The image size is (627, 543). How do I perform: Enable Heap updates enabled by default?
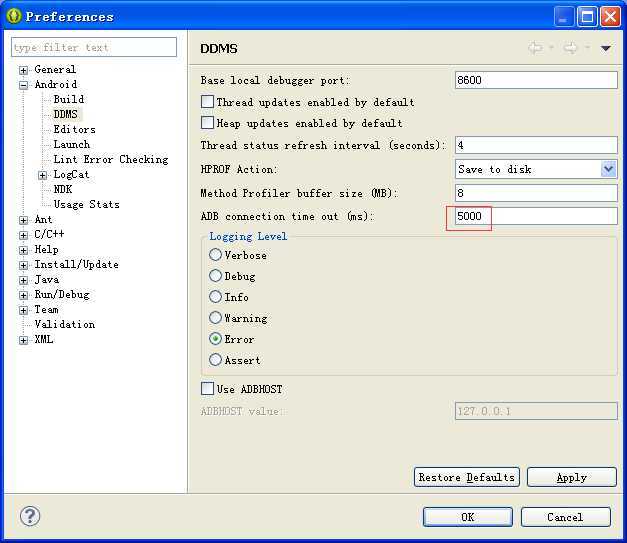(x=207, y=122)
